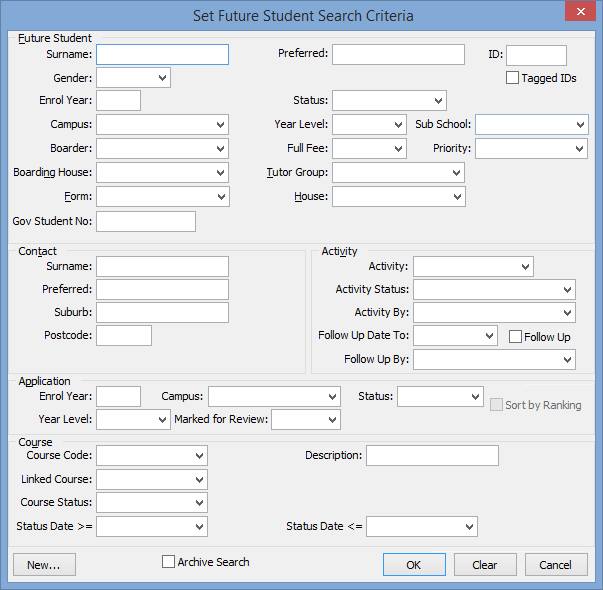Open the Application Campus dropdown
This screenshot has height=590, width=603.
(x=274, y=397)
